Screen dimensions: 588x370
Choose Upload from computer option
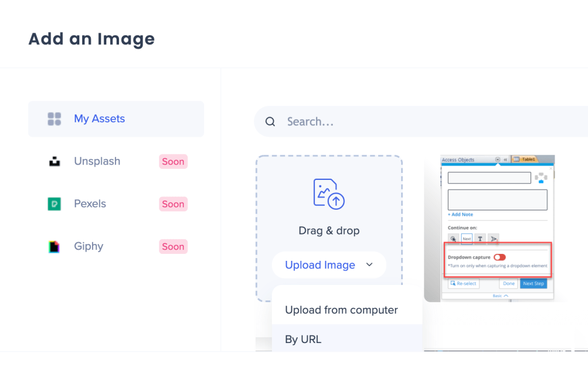tap(341, 310)
